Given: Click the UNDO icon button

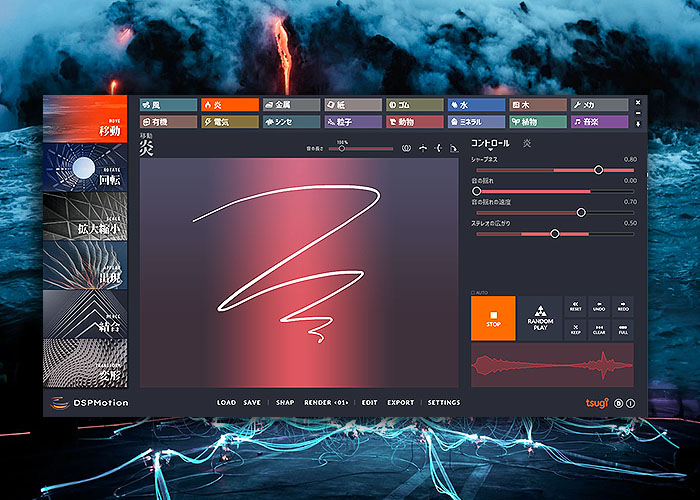Looking at the screenshot, I should pos(599,306).
